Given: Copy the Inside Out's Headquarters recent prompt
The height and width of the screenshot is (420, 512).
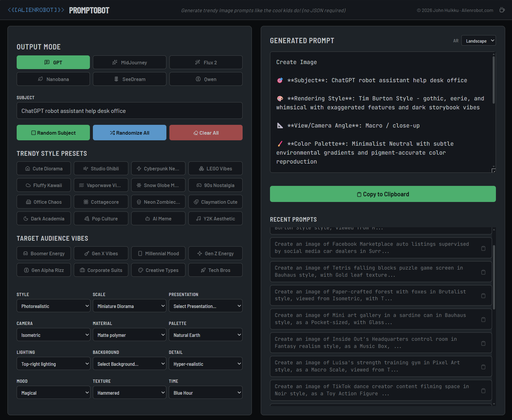Looking at the screenshot, I should tap(483, 343).
